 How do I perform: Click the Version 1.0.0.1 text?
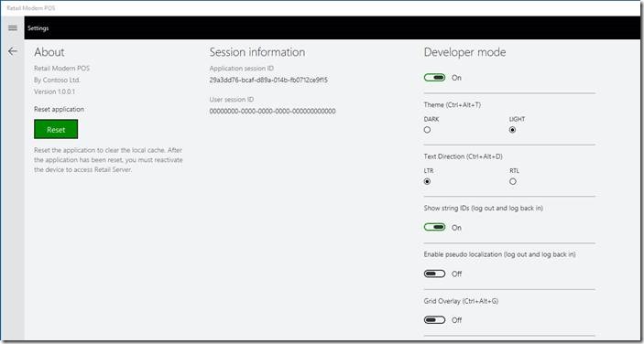[x=55, y=91]
